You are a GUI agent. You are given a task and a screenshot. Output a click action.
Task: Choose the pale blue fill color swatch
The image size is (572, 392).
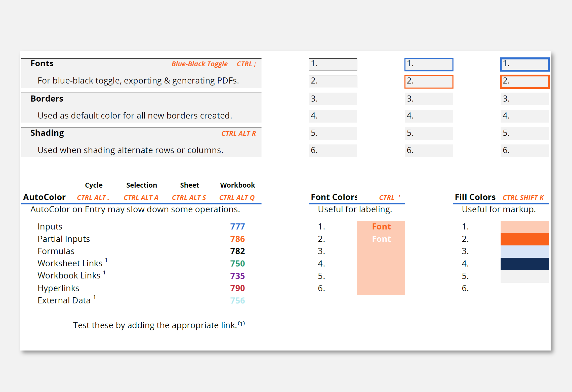pos(524,251)
